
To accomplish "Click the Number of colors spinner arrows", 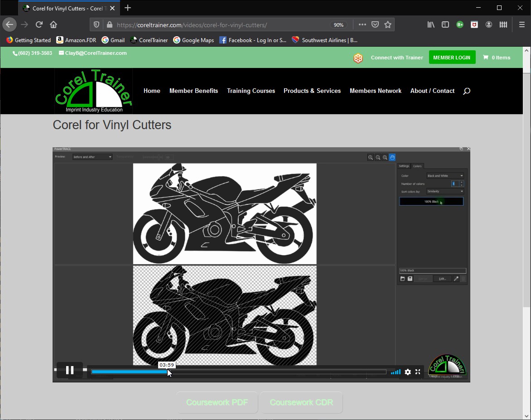I will (x=462, y=183).
